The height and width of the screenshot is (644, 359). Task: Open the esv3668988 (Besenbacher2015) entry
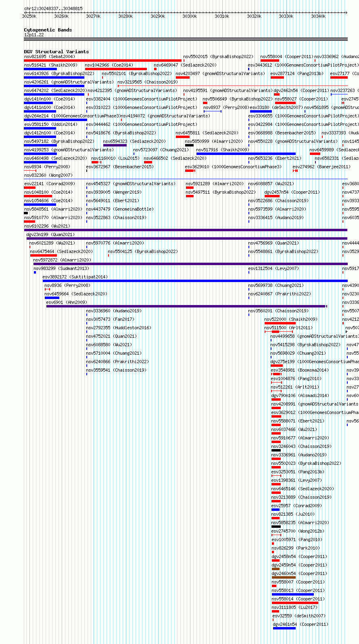tap(282, 133)
